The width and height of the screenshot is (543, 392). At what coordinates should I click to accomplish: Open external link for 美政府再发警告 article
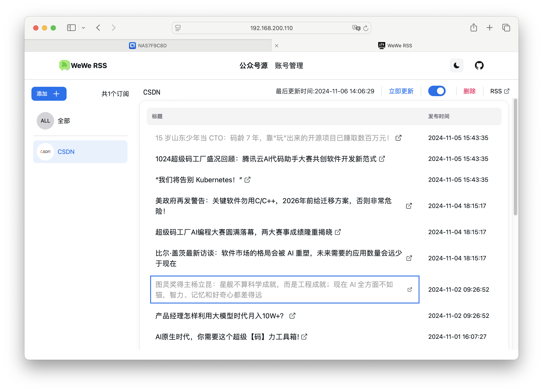click(409, 206)
